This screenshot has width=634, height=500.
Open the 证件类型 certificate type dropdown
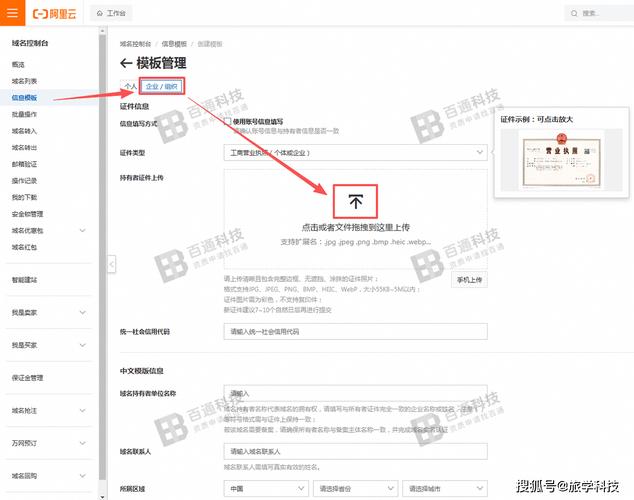pyautogui.click(x=355, y=153)
